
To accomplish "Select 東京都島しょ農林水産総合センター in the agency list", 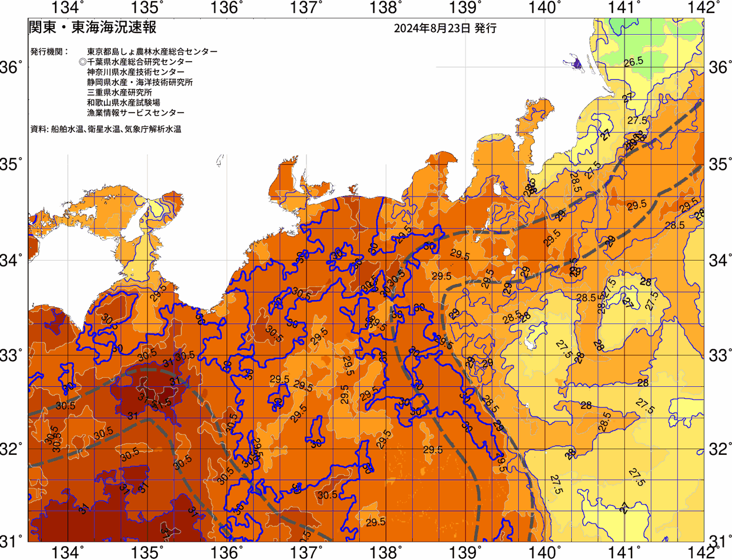I will click(152, 51).
